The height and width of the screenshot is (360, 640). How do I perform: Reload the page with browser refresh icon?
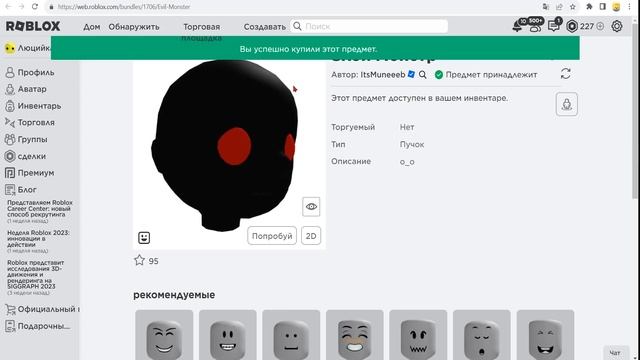pos(35,7)
